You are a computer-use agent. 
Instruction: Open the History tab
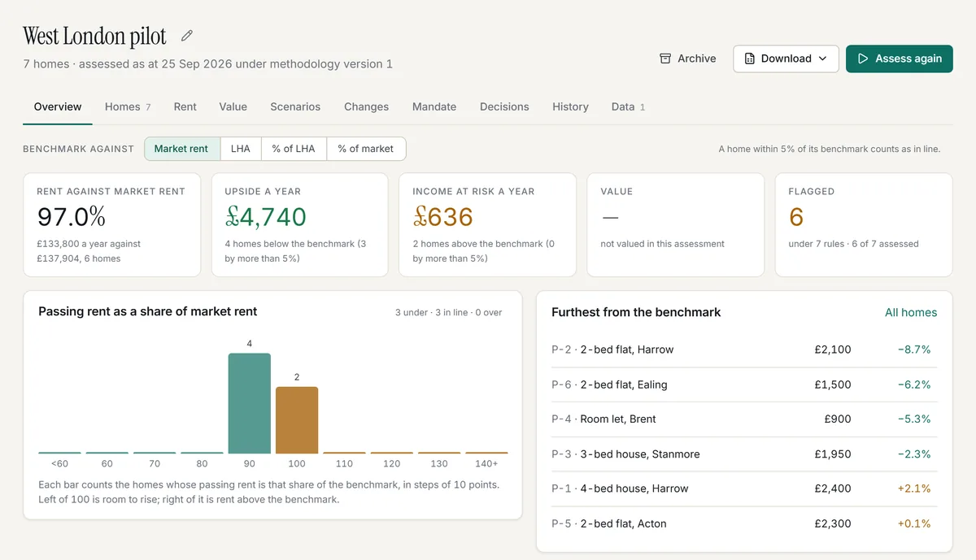570,106
